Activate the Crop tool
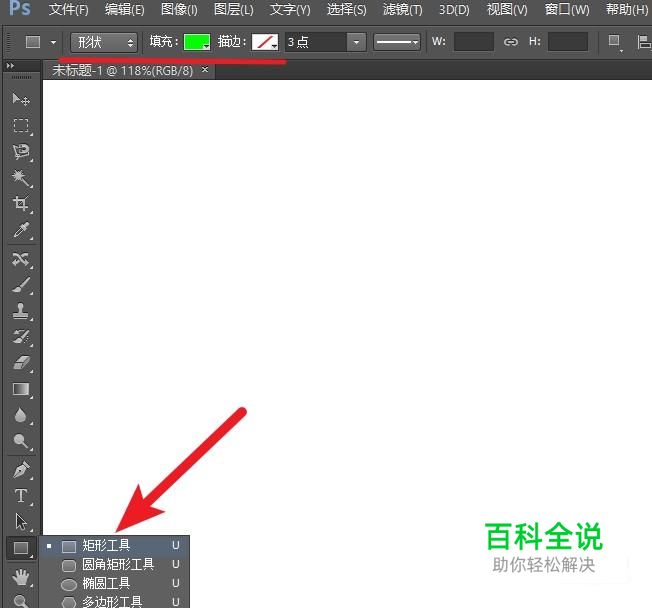This screenshot has width=652, height=608. coord(20,204)
